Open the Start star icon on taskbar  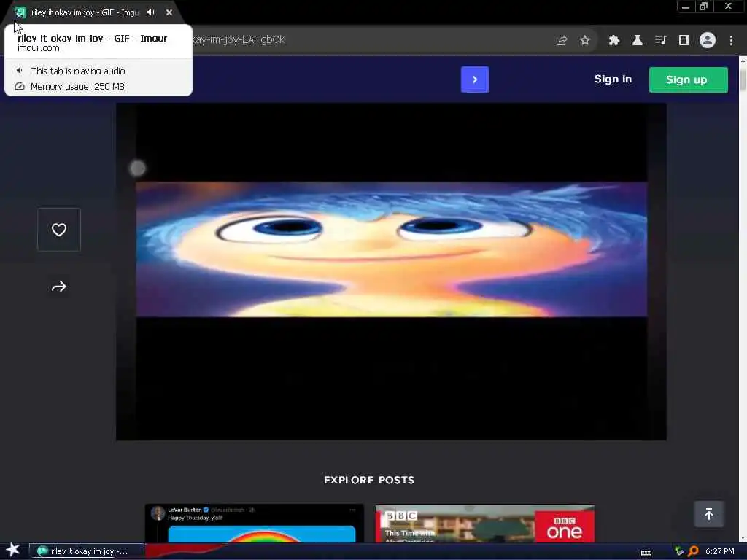pos(12,550)
